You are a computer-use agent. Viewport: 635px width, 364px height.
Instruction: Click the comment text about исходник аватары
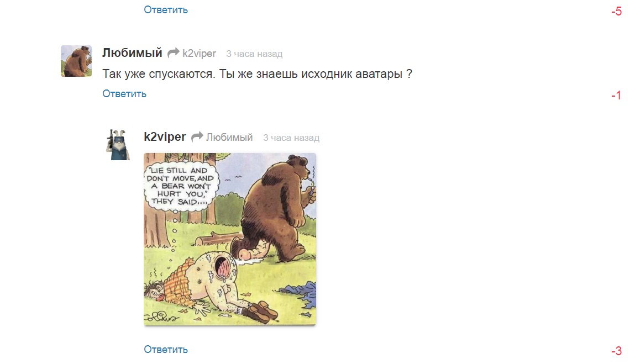pyautogui.click(x=257, y=73)
